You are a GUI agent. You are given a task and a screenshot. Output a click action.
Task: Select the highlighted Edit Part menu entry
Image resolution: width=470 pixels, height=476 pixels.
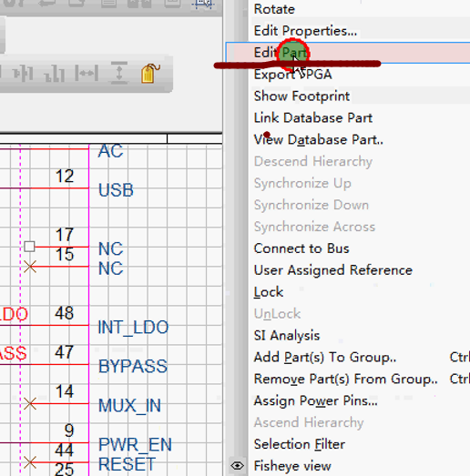pyautogui.click(x=348, y=53)
